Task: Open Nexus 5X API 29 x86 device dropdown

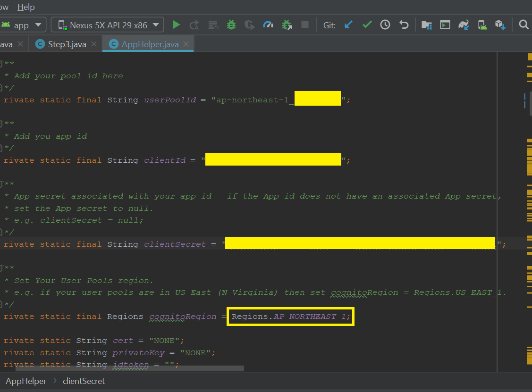Action: coord(108,25)
